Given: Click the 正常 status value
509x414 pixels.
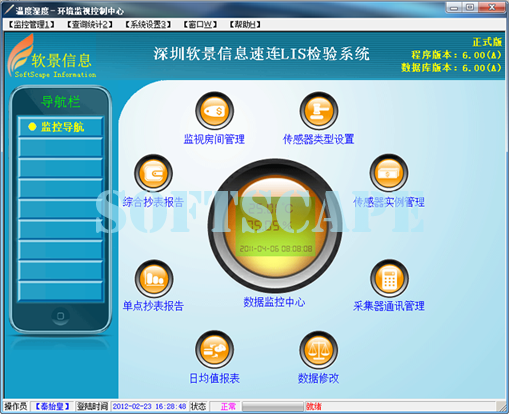Looking at the screenshot, I should pyautogui.click(x=228, y=406).
